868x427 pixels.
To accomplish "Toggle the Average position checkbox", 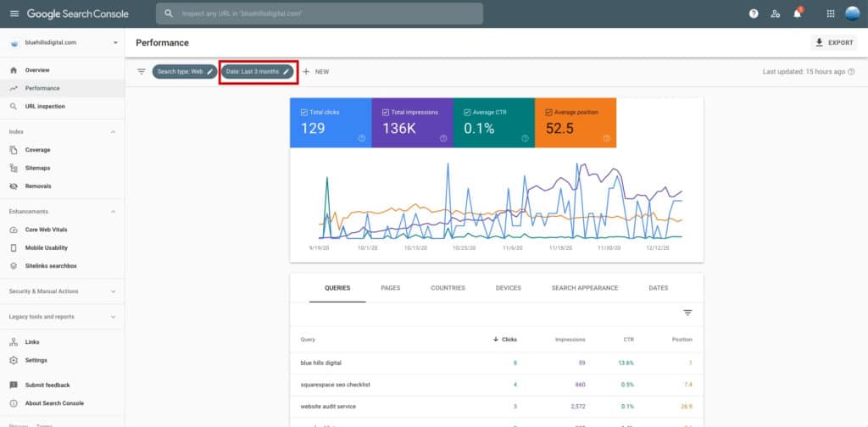I will [548, 113].
